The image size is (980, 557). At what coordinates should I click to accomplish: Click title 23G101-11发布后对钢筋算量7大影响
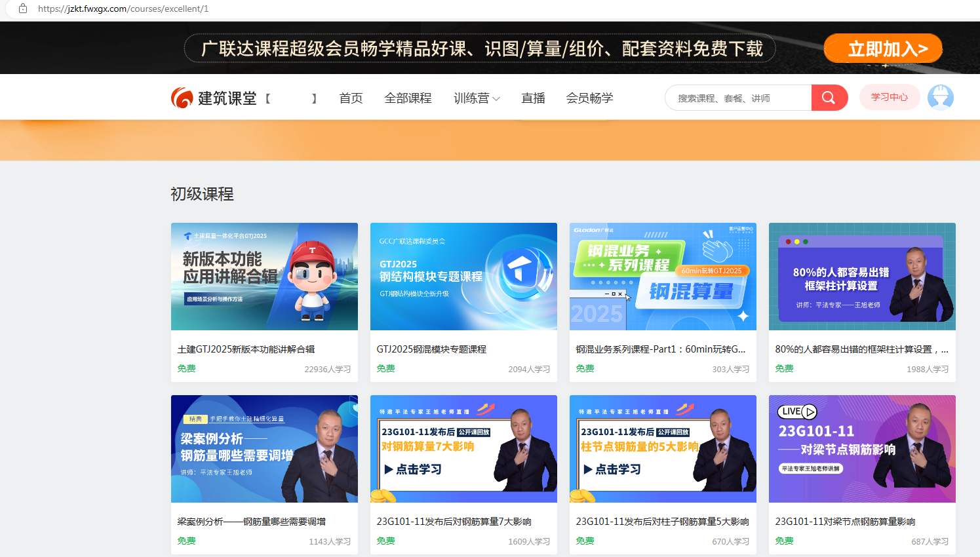(x=454, y=522)
